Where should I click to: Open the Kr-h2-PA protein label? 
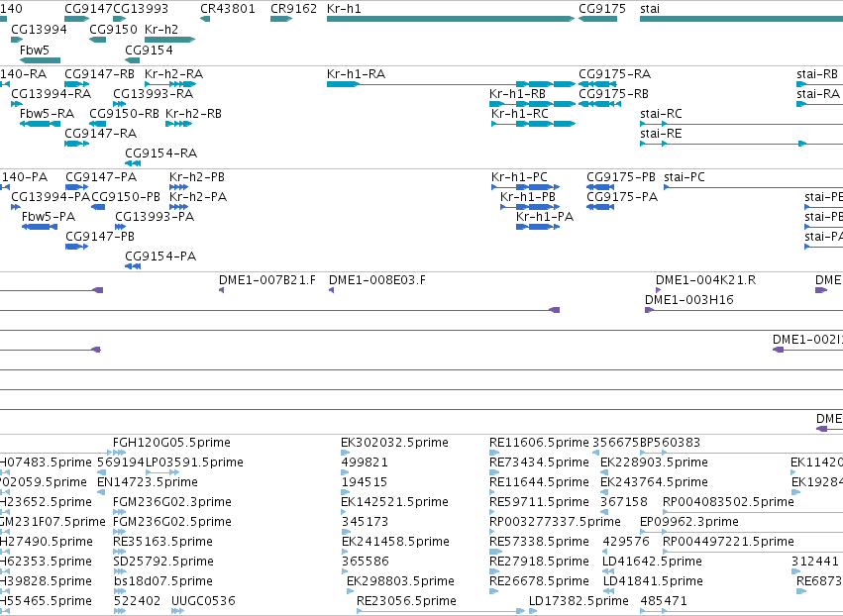coord(198,197)
